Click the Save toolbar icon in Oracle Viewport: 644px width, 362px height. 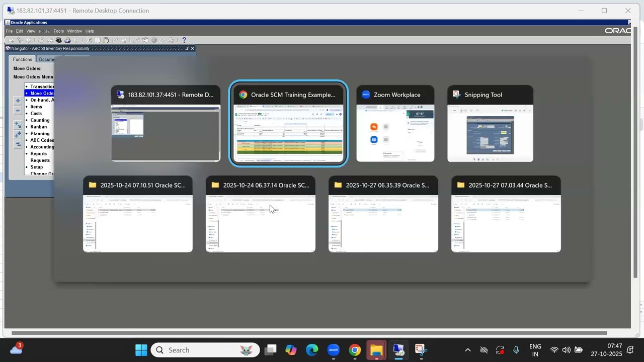tap(41, 40)
